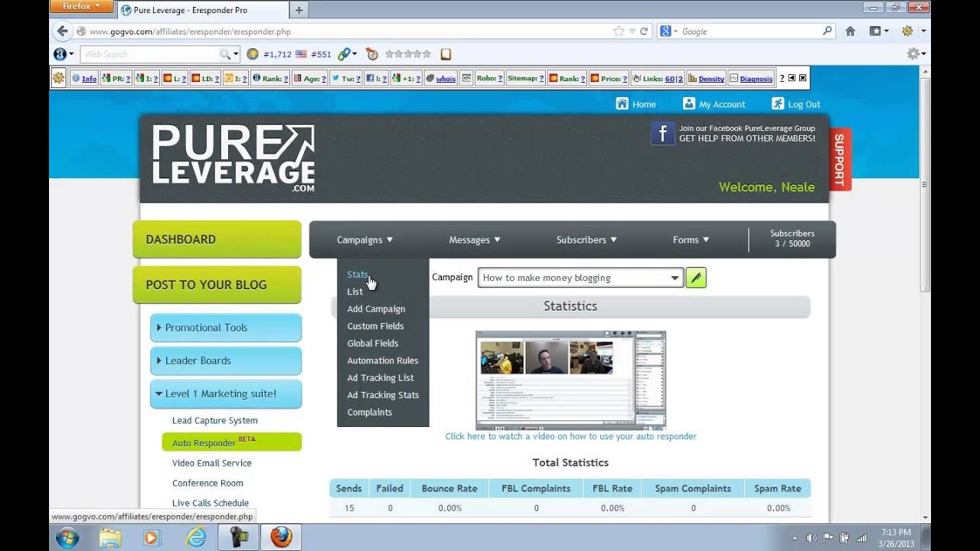The height and width of the screenshot is (551, 980).
Task: Choose Ad Tracking Stats menu entry
Action: 383,395
